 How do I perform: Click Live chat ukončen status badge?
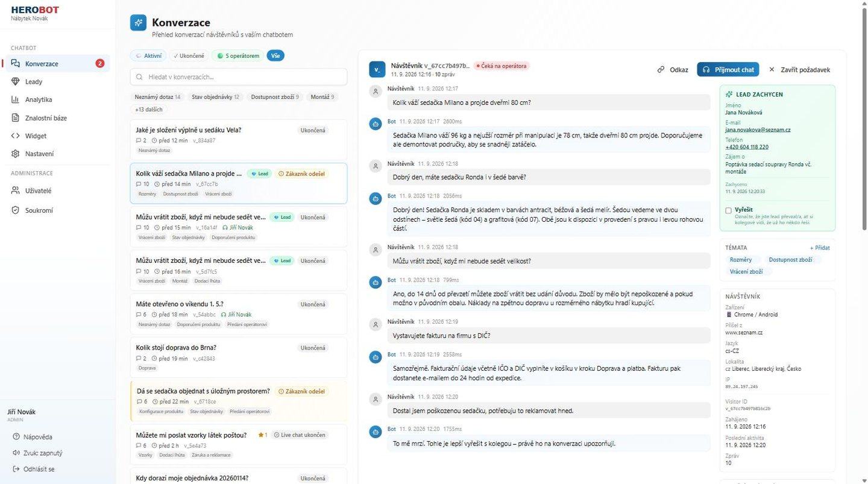(x=300, y=435)
